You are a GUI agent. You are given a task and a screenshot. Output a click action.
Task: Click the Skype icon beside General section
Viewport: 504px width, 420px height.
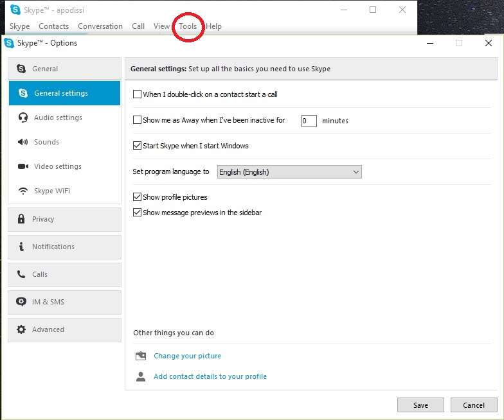[21, 69]
